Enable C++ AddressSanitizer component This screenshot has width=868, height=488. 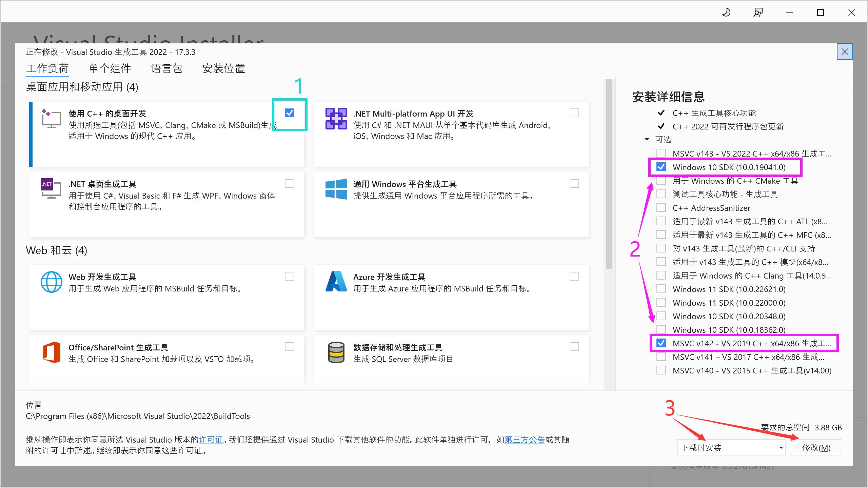tap(661, 207)
